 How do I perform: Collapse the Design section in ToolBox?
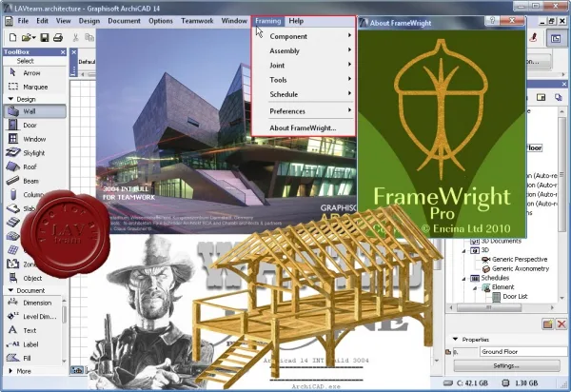10,99
